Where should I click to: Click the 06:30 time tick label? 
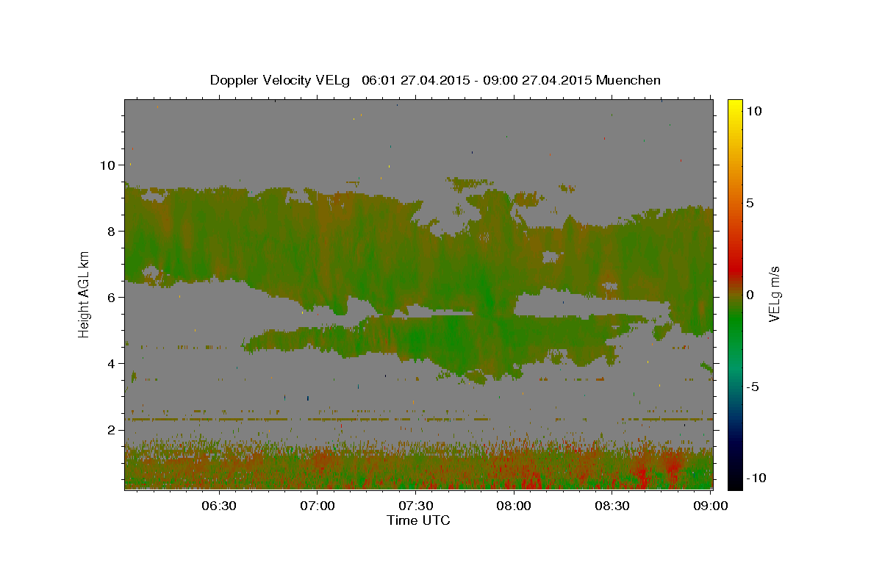(x=219, y=506)
